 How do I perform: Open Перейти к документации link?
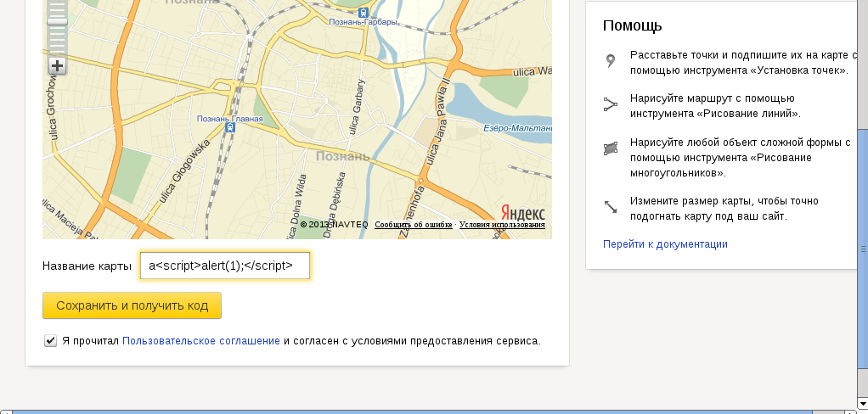pos(665,244)
